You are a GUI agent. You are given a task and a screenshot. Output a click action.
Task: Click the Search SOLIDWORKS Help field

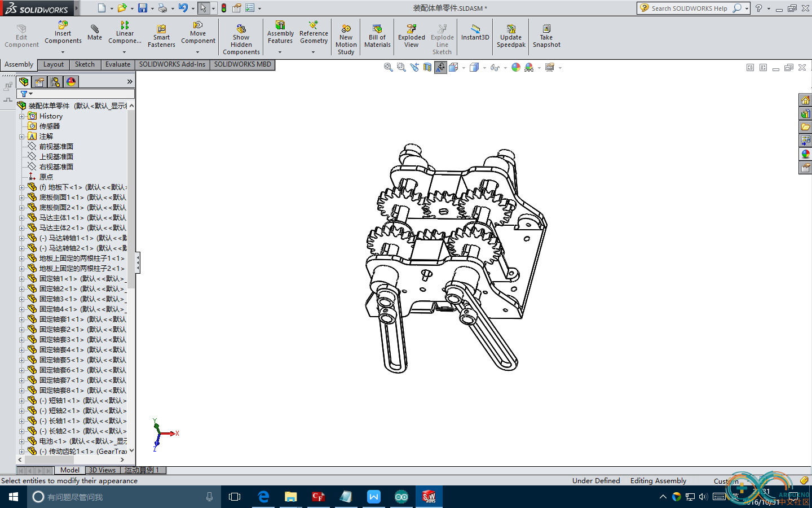tap(689, 8)
